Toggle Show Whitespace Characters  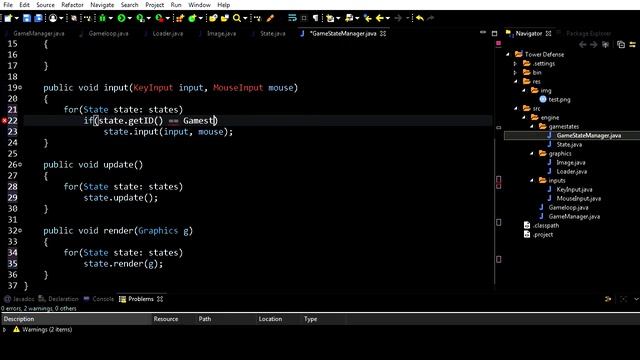[316, 18]
